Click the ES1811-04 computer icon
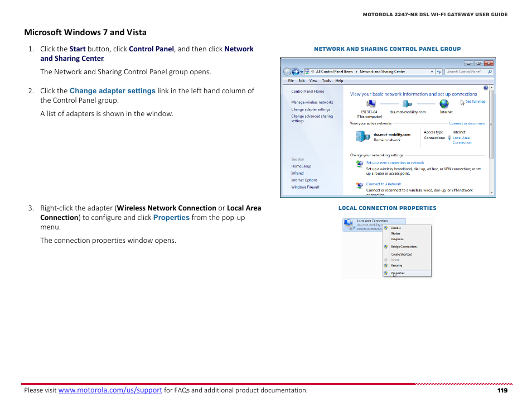The image size is (532, 412). [371, 103]
